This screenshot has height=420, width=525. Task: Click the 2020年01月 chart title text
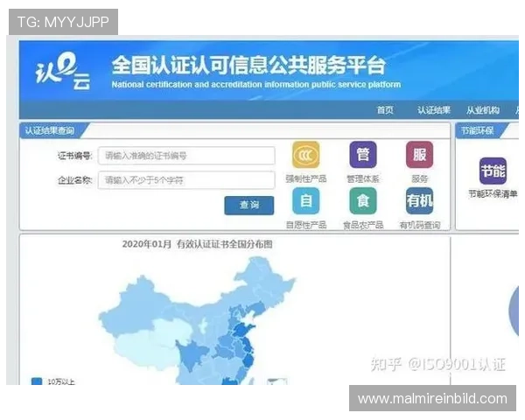(197, 244)
